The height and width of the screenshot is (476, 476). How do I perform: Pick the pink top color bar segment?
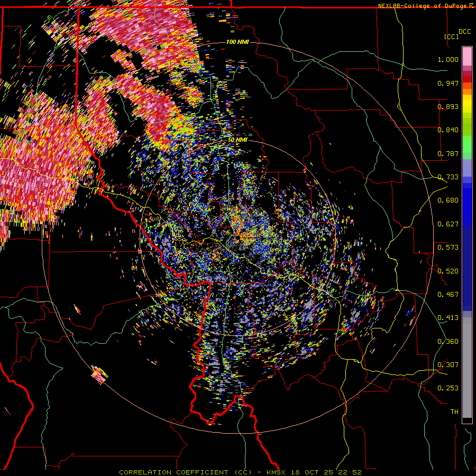[x=467, y=57]
